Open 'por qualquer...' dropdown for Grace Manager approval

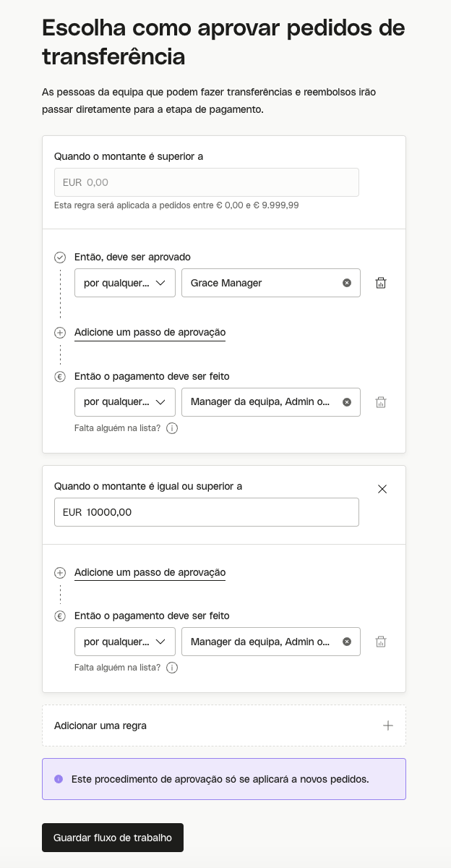click(x=125, y=283)
